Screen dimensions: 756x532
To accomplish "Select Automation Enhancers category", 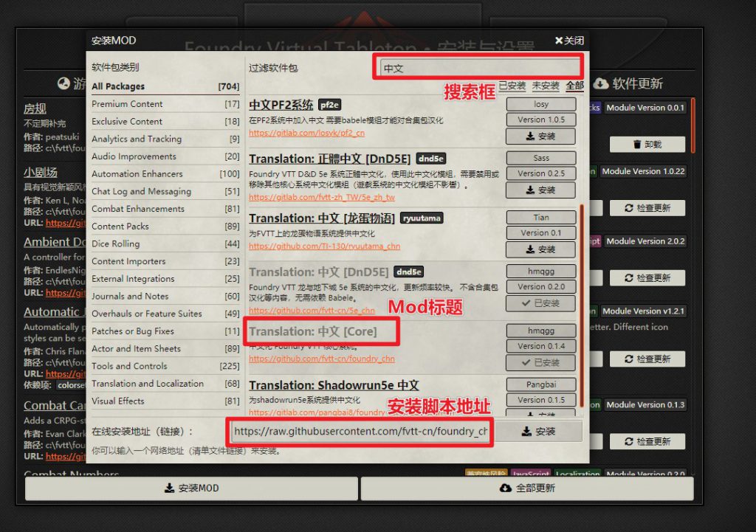I will tap(165, 173).
